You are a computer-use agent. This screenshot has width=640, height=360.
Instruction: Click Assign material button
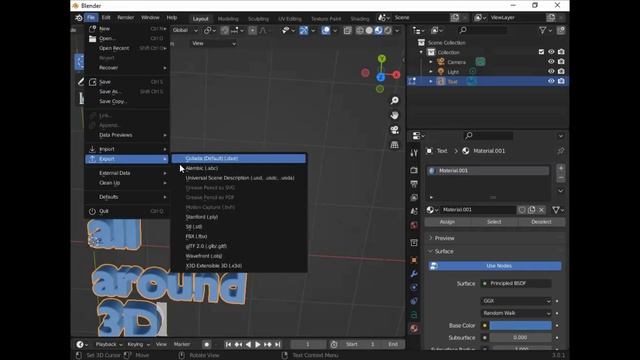[447, 222]
